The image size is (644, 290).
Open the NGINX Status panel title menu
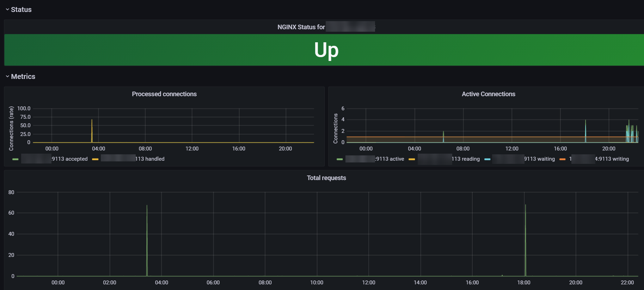tap(301, 27)
